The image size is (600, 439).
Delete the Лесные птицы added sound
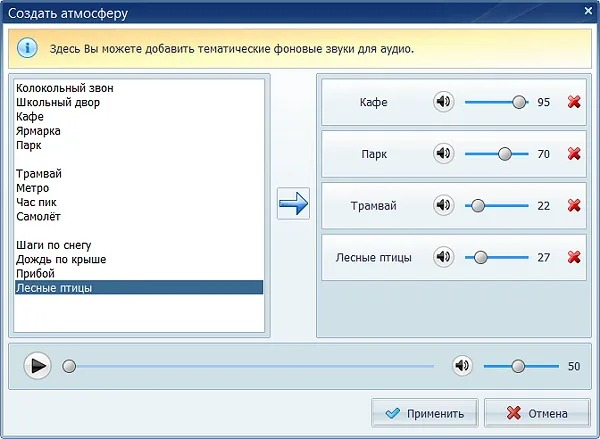[x=574, y=257]
